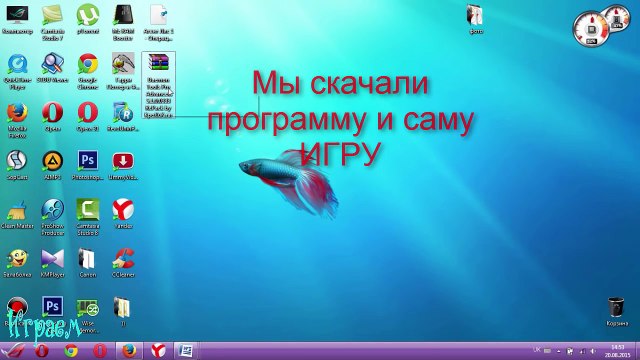This screenshot has width=640, height=360.
Task: Open the Фото folder on the desktop
Action: [x=476, y=19]
